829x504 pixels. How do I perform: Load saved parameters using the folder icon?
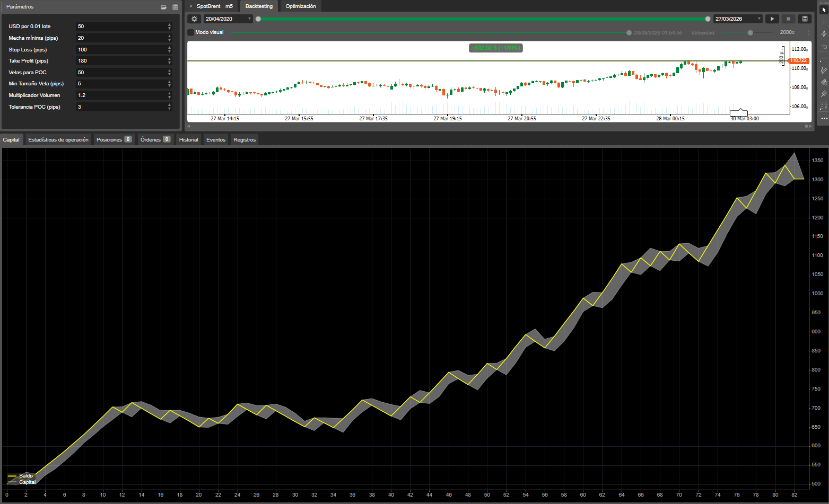click(x=163, y=7)
